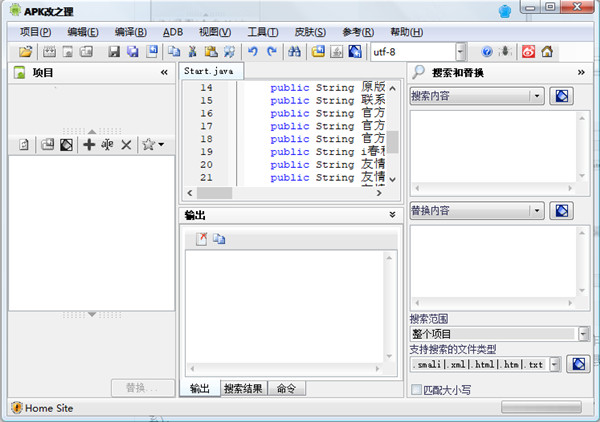
Task: Switch to the 搜索结果 tab
Action: point(245,388)
